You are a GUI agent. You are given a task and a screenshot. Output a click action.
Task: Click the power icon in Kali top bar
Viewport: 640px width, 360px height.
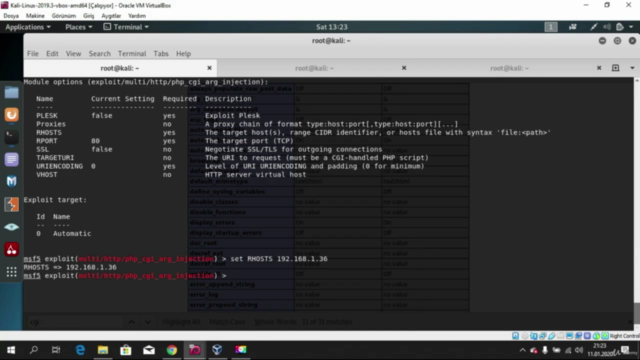[x=620, y=27]
